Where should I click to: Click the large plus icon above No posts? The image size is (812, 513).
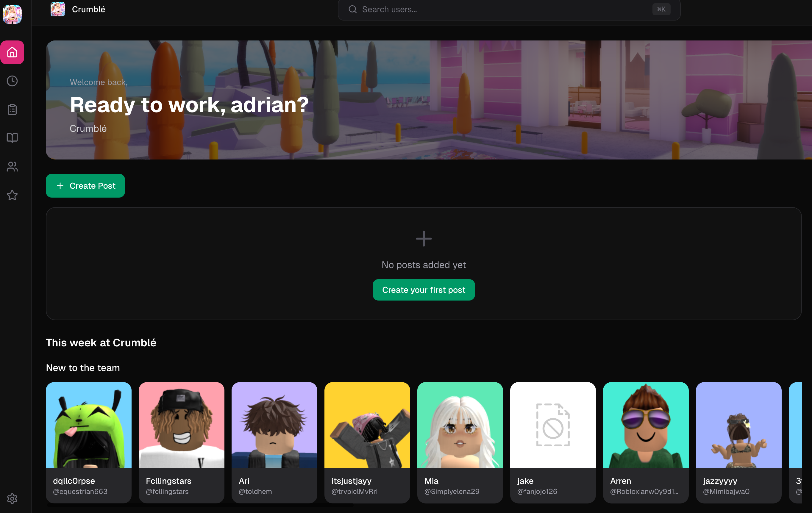424,239
